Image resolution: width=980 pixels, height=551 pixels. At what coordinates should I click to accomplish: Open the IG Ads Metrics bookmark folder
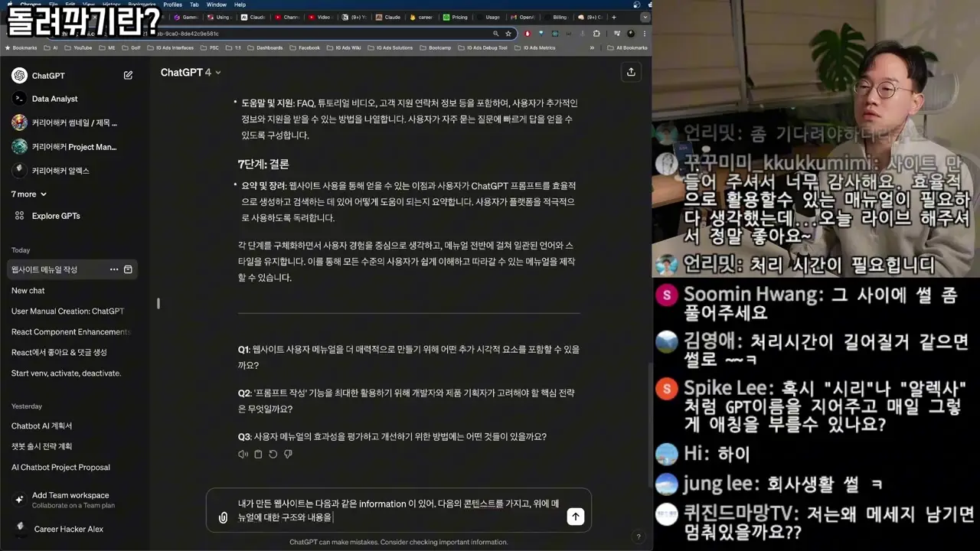click(535, 47)
